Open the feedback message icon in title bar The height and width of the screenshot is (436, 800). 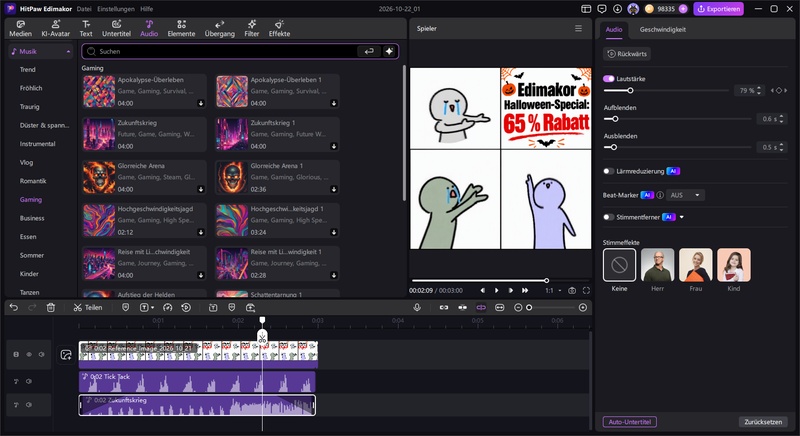(602, 9)
